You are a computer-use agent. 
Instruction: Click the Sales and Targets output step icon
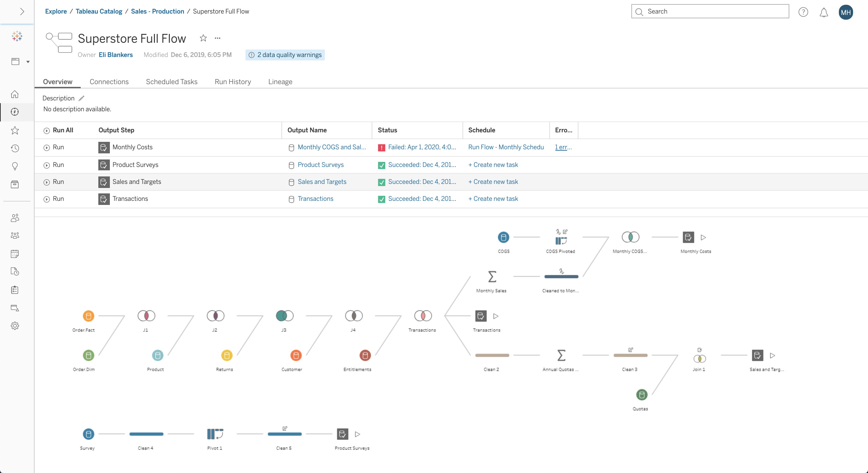coord(103,182)
